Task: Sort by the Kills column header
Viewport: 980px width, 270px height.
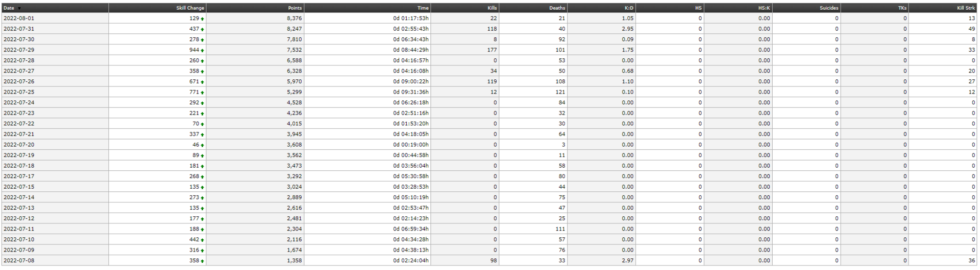Action: pyautogui.click(x=492, y=8)
